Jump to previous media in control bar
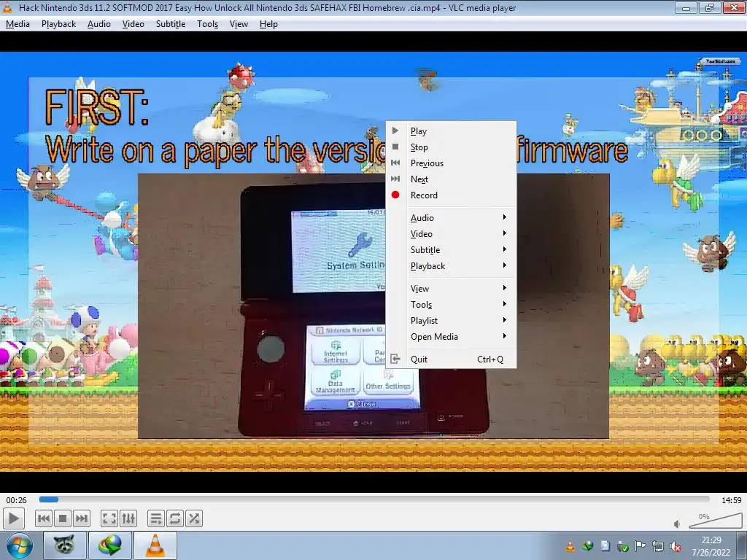 tap(43, 518)
